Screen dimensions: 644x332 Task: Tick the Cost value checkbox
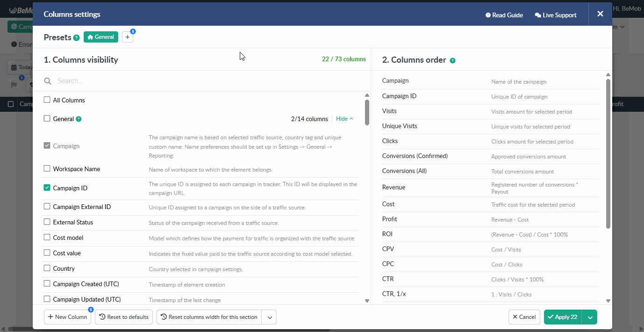point(47,253)
